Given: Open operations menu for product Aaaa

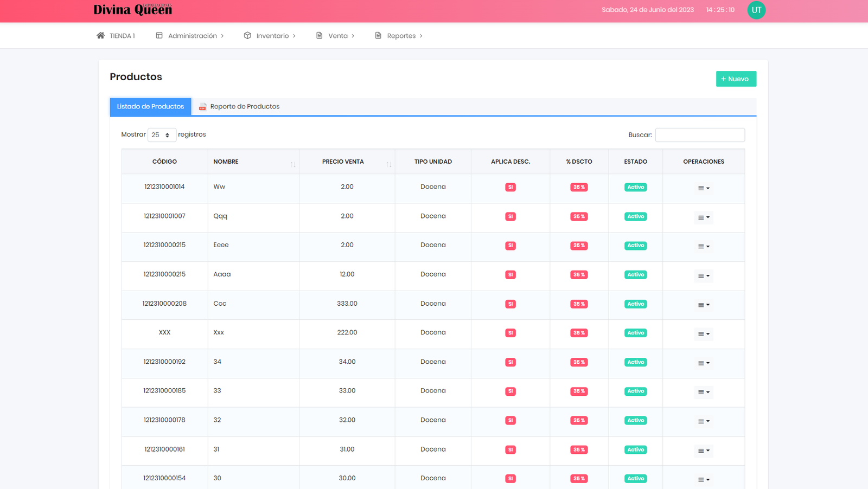Looking at the screenshot, I should click(x=704, y=276).
